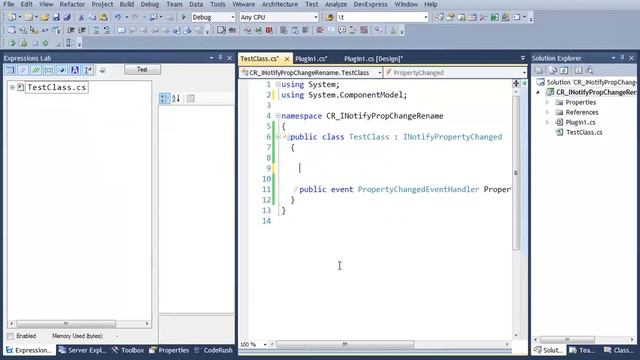The image size is (640, 360).
Task: Click the alphabetical sort icon
Action: 176,98
